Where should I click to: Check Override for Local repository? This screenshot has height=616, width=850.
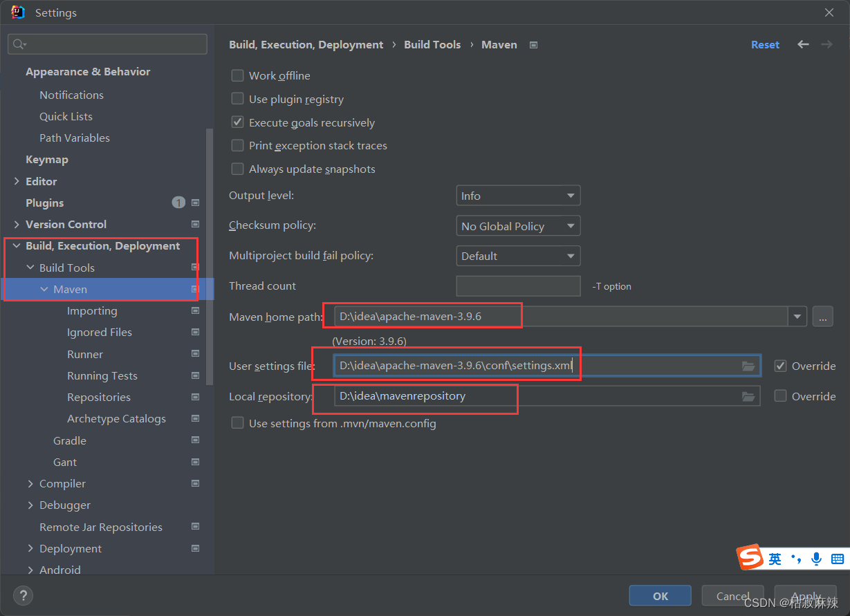[780, 396]
